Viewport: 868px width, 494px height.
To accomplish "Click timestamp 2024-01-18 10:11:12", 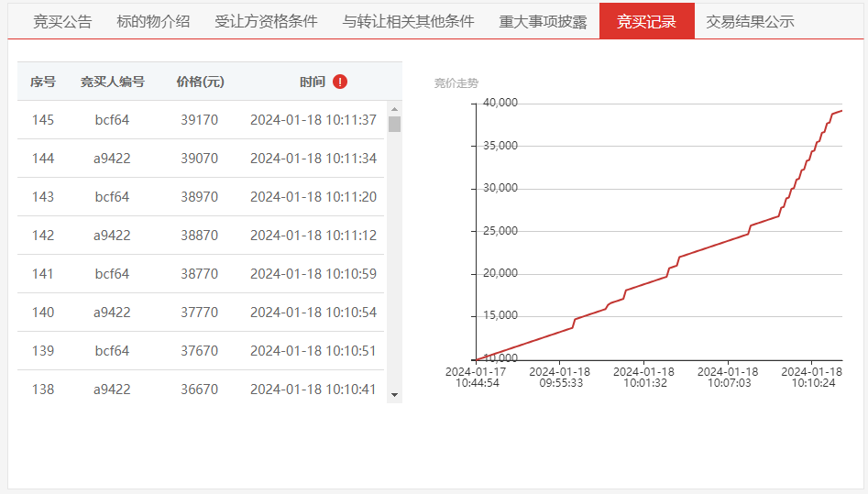I will (x=313, y=236).
